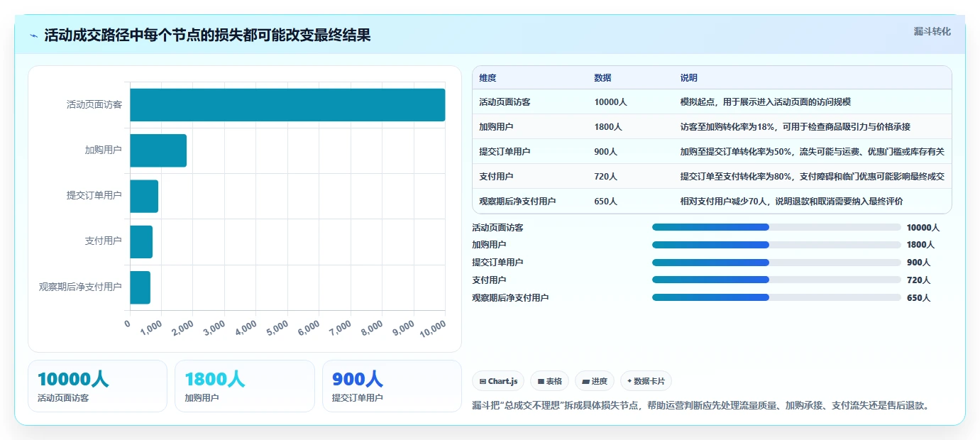
Task: Click the 900人 value beside the progress bar
Action: 918,263
